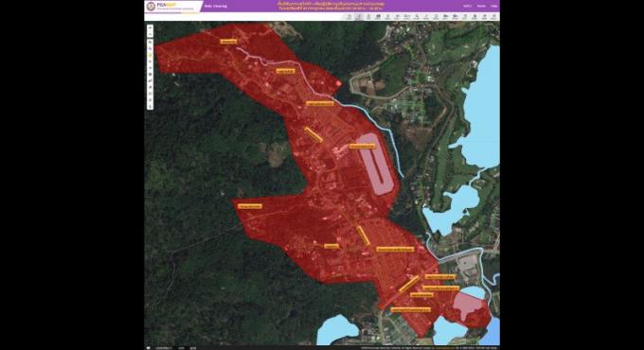Click the link left of Home in header
The height and width of the screenshot is (350, 644).
(x=468, y=6)
